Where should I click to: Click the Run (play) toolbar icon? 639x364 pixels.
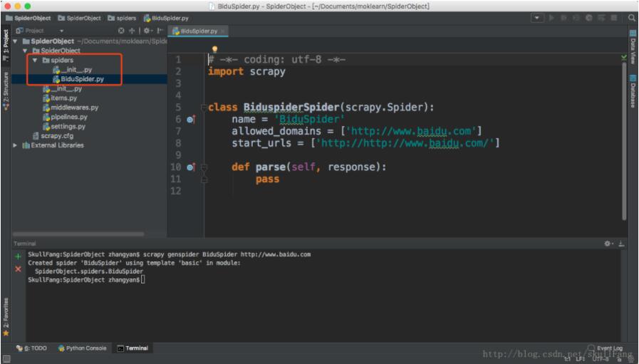pyautogui.click(x=552, y=18)
